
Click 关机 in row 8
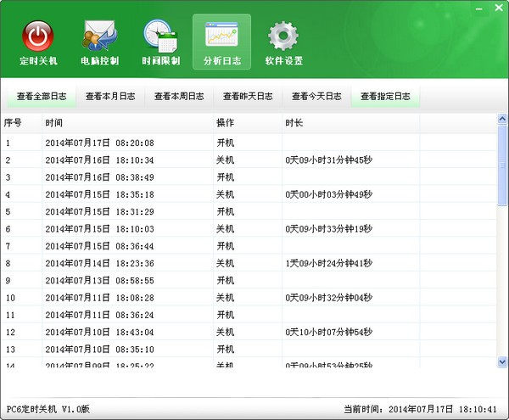[x=226, y=263]
